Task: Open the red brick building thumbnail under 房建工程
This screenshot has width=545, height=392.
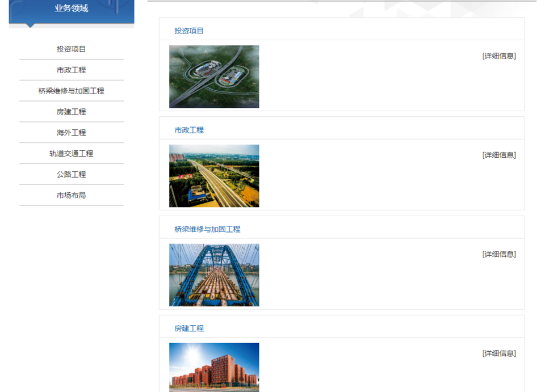Action: click(214, 368)
